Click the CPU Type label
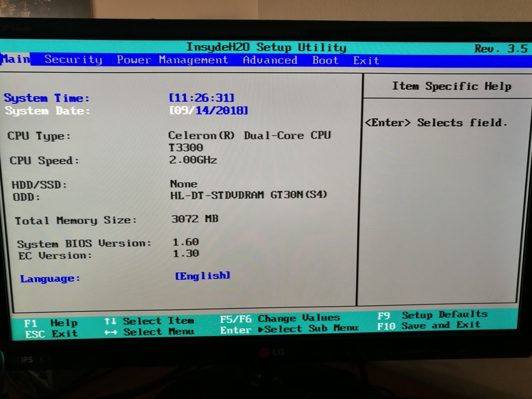The image size is (532, 399). (x=39, y=136)
